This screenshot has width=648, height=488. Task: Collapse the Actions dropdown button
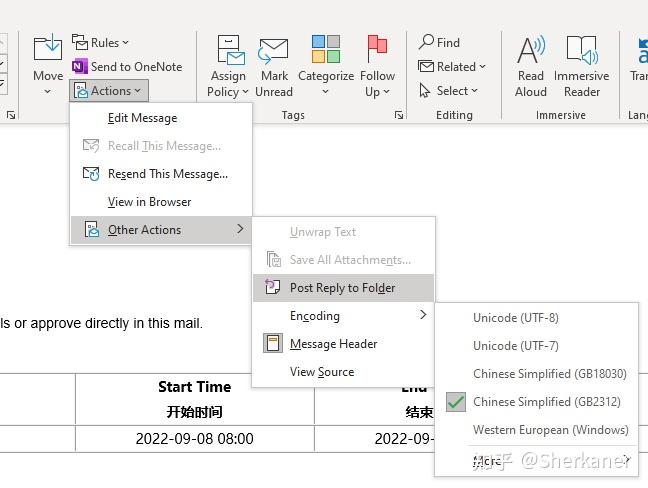[x=109, y=90]
